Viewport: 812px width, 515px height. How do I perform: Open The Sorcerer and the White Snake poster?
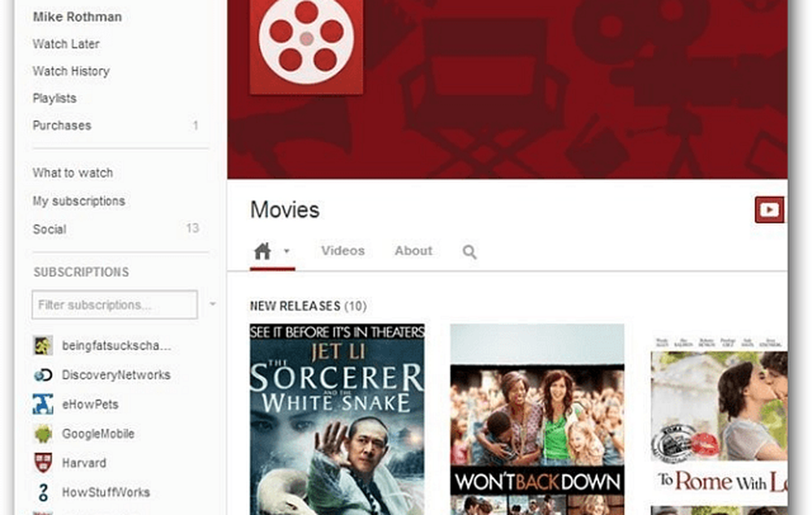point(337,419)
